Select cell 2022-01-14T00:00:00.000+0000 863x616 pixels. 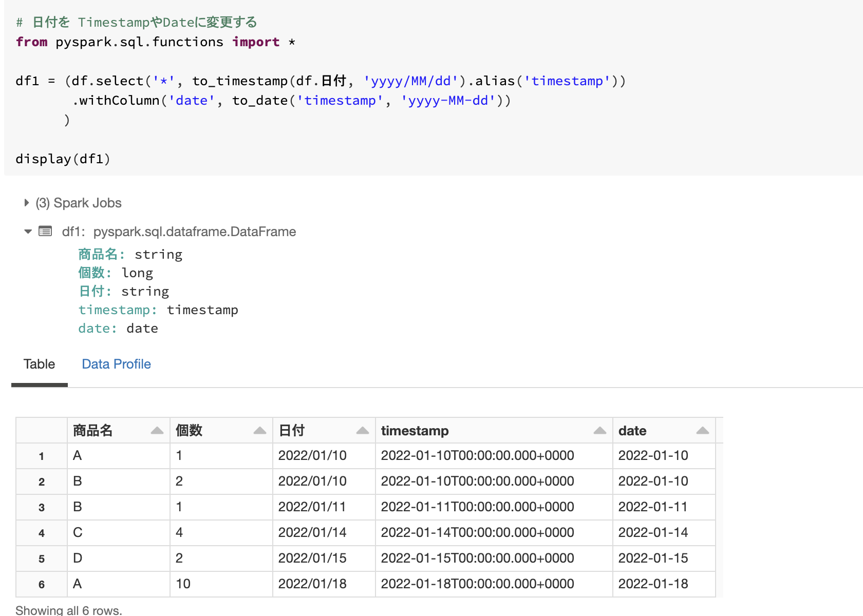pyautogui.click(x=494, y=533)
